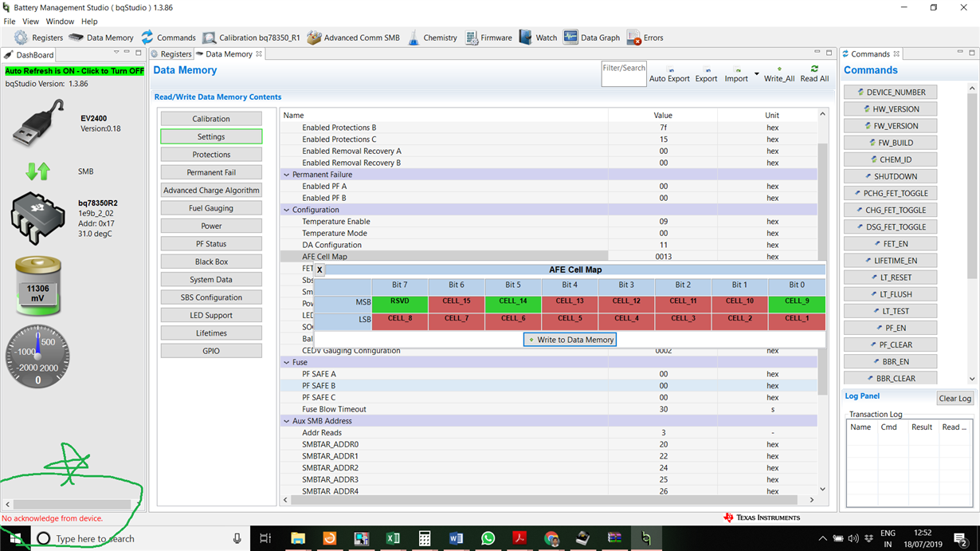Open Calculator from the taskbar
Viewport: 980px width, 551px height.
coord(425,539)
